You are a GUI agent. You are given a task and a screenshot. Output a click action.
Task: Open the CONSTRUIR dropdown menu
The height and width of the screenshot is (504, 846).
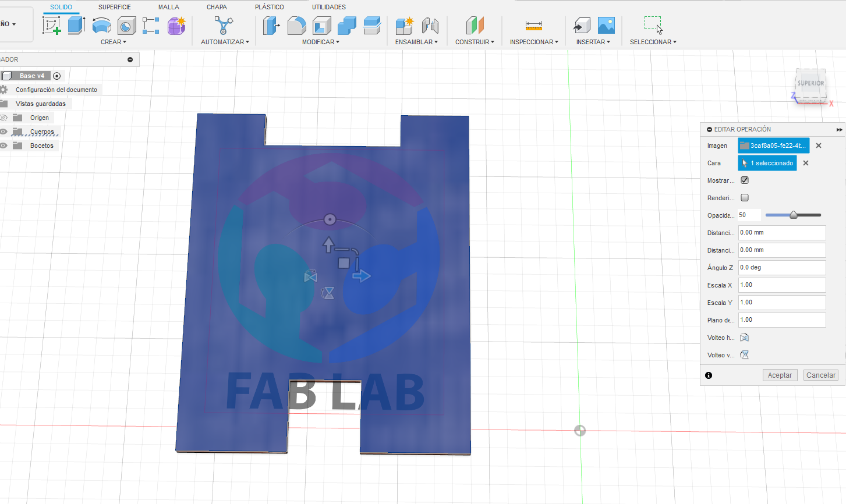coord(475,42)
